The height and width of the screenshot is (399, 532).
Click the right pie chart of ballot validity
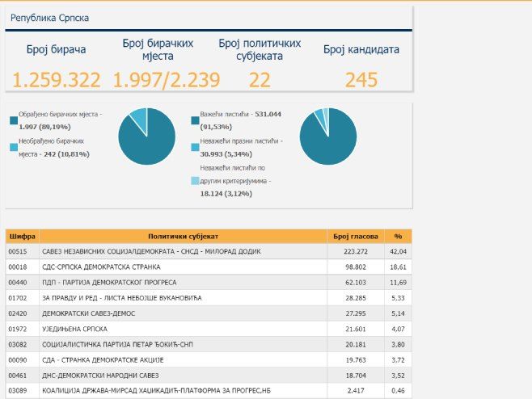click(327, 136)
